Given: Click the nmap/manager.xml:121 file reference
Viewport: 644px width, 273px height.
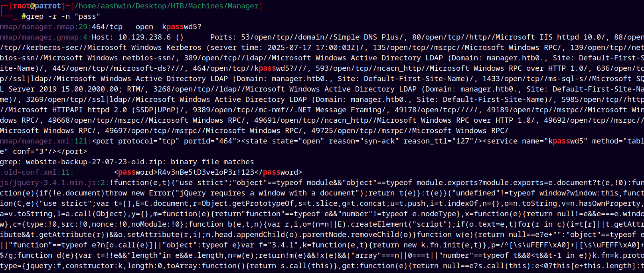Looking at the screenshot, I should click(x=44, y=141).
